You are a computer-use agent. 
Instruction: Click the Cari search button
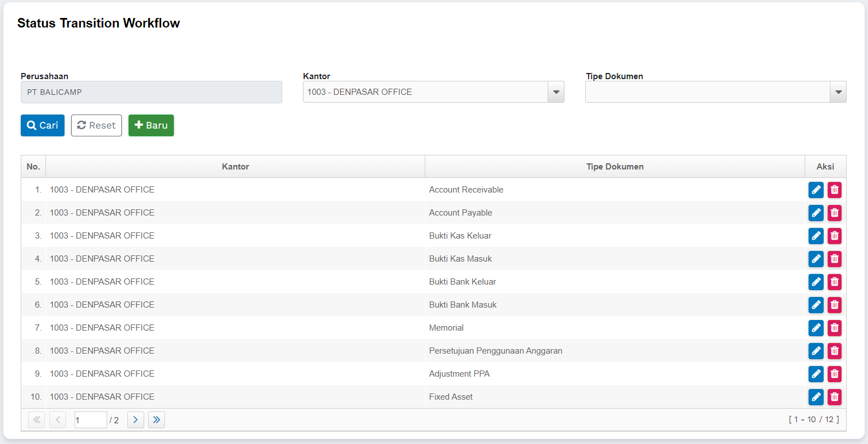(x=43, y=126)
